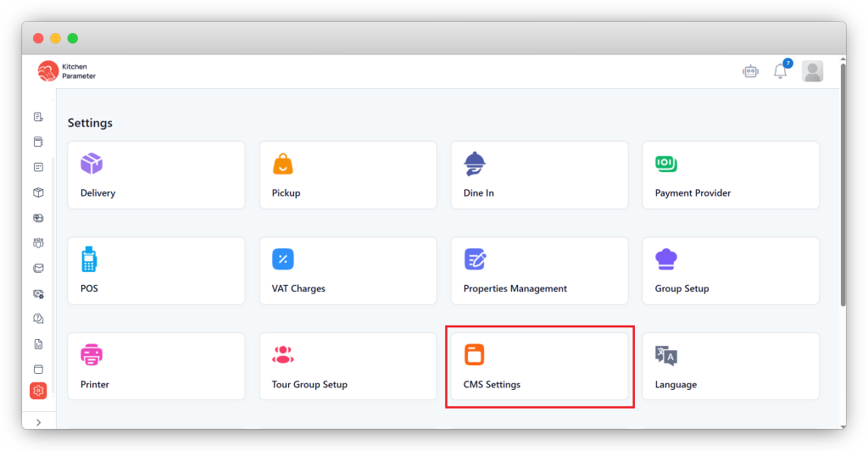Click the vertical page scrollbar
The height and width of the screenshot is (451, 868).
point(842,187)
